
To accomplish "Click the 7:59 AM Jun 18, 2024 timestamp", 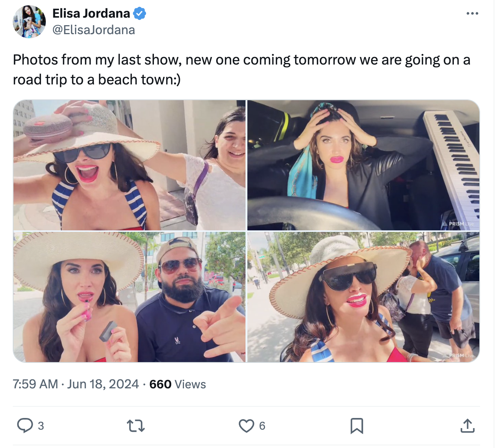I will 76,384.
